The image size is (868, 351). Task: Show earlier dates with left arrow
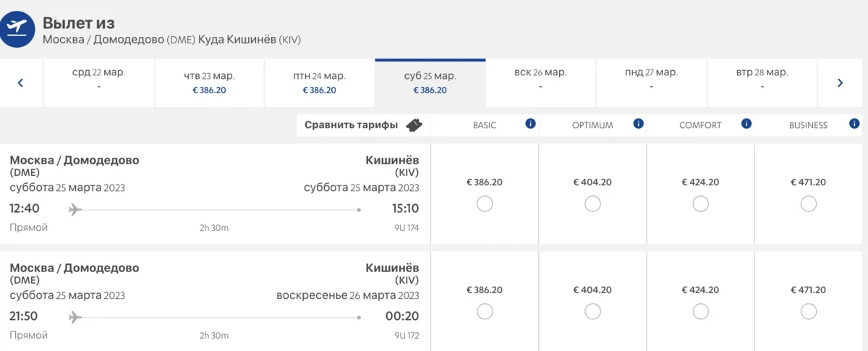point(20,83)
